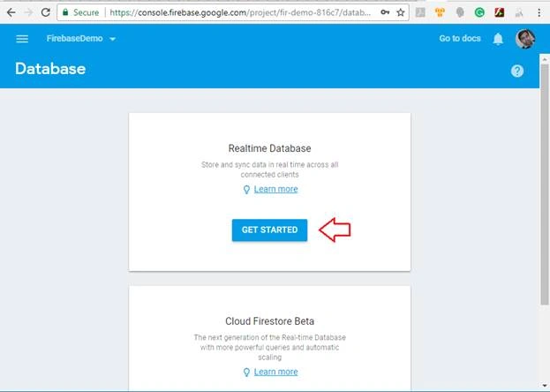This screenshot has height=392, width=550.
Task: Open Chrome's three-dot menu
Action: point(539,12)
